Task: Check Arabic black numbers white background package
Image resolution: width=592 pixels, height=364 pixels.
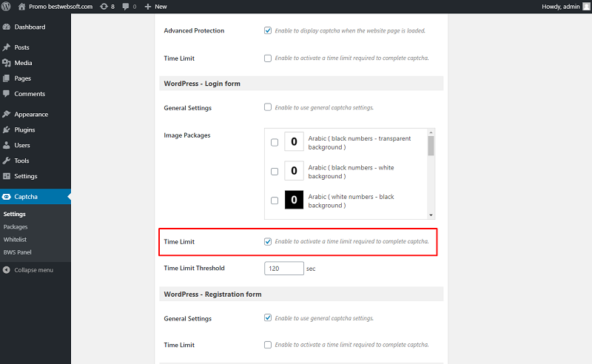Action: coord(275,172)
